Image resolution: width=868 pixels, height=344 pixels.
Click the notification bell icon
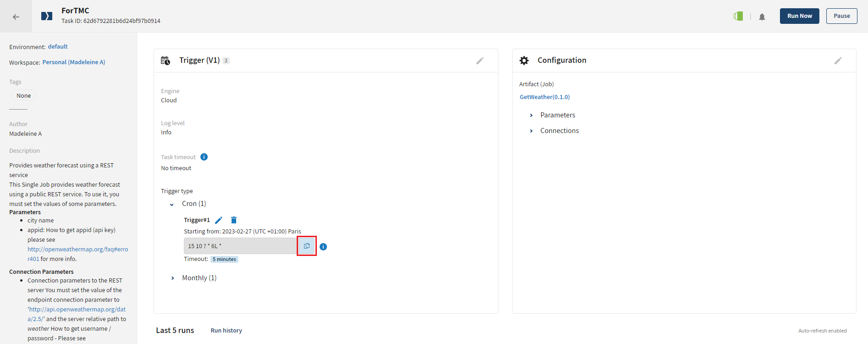point(762,17)
